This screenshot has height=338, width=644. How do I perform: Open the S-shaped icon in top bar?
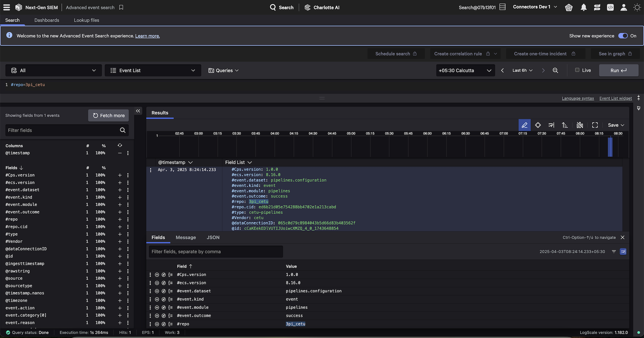(x=597, y=7)
